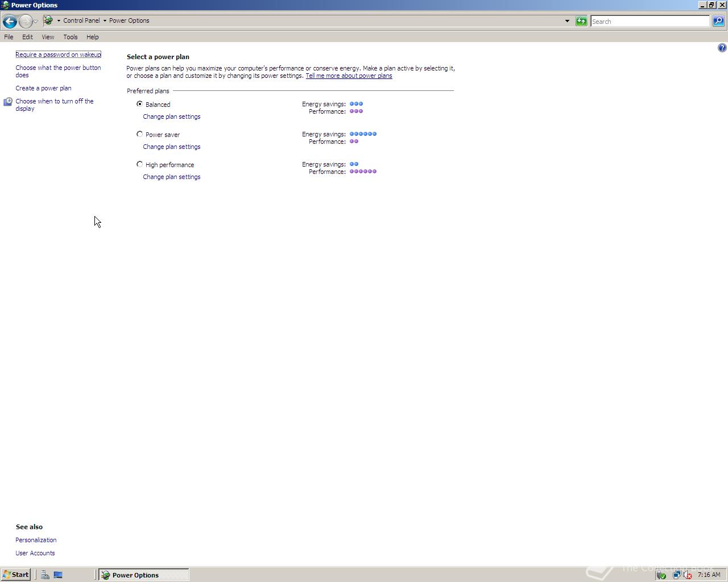Select the High performance radio button
728x582 pixels.
point(139,164)
